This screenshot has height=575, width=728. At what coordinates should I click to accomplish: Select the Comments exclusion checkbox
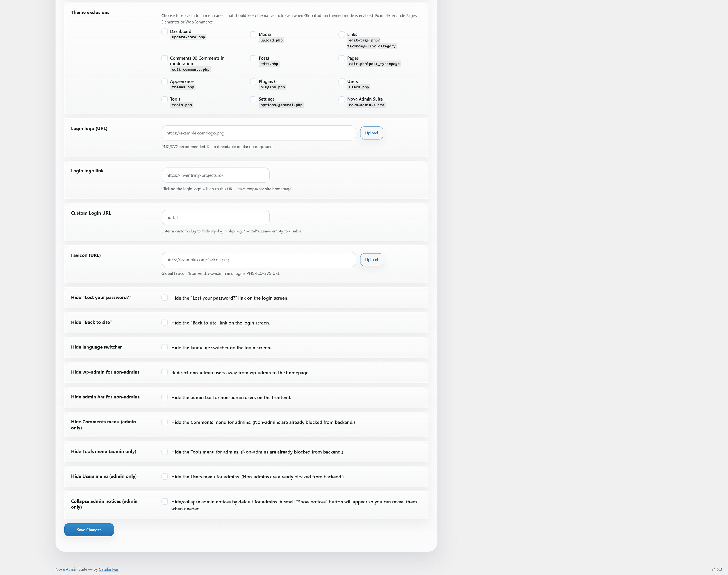point(165,58)
